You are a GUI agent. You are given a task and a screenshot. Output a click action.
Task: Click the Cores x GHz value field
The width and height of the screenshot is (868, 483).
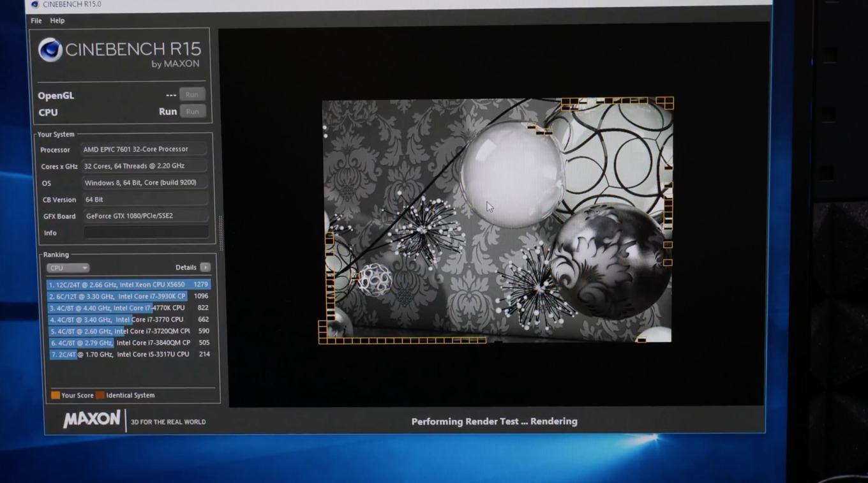pos(145,166)
